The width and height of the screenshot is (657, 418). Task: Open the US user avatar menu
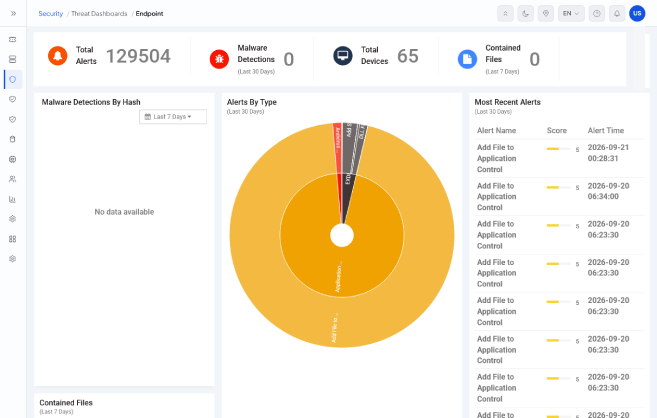(637, 13)
